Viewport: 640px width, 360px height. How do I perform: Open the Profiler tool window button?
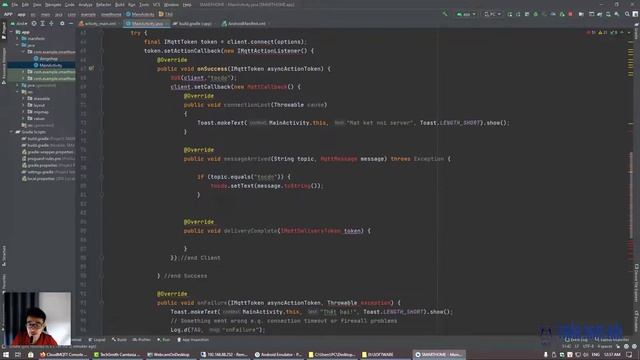click(142, 340)
